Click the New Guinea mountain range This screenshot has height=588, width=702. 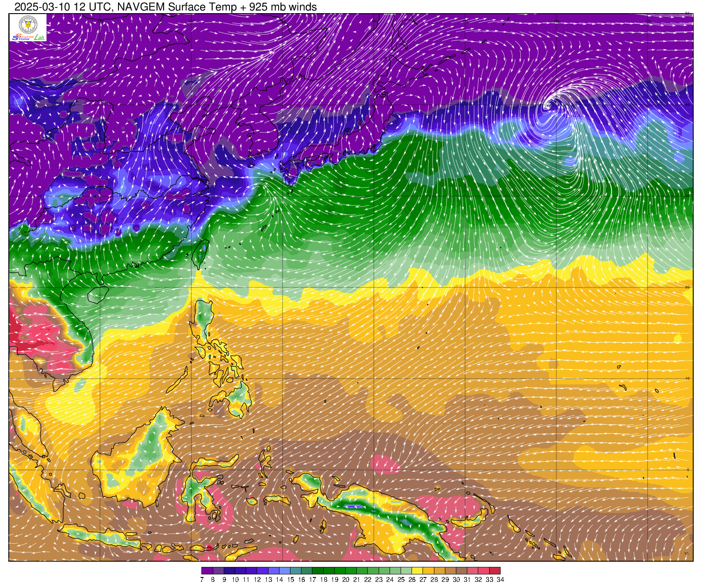386,518
